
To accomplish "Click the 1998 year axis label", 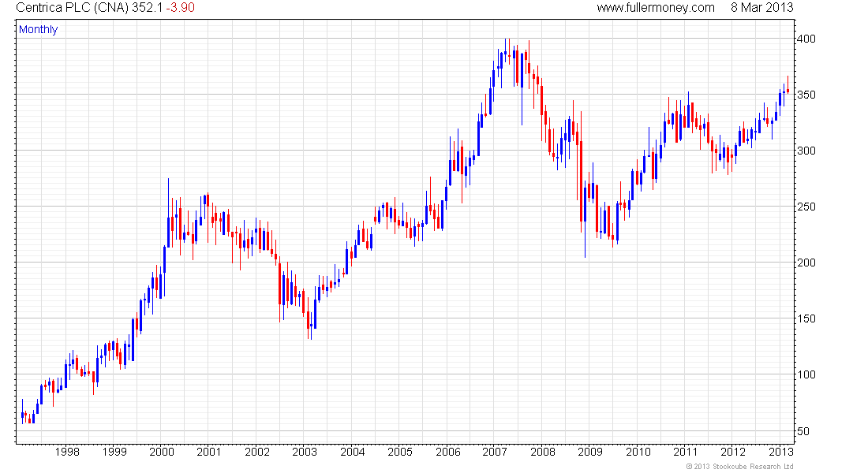I will 67,452.
